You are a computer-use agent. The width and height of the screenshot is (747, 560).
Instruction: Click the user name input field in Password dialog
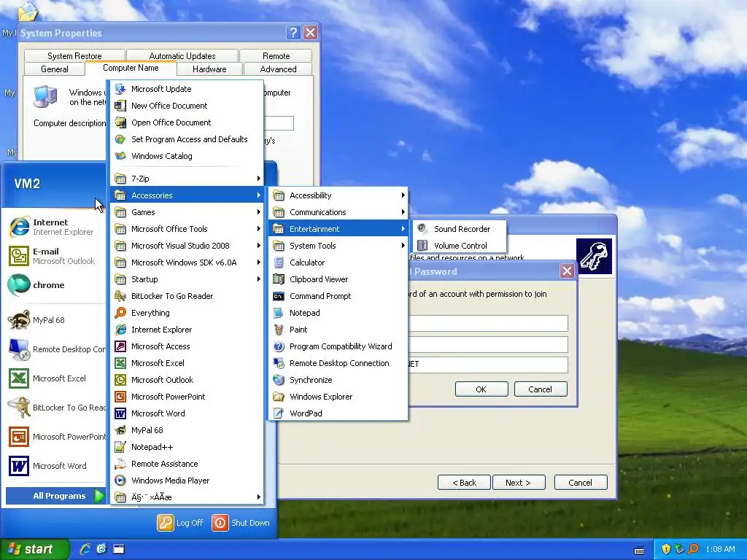point(488,323)
